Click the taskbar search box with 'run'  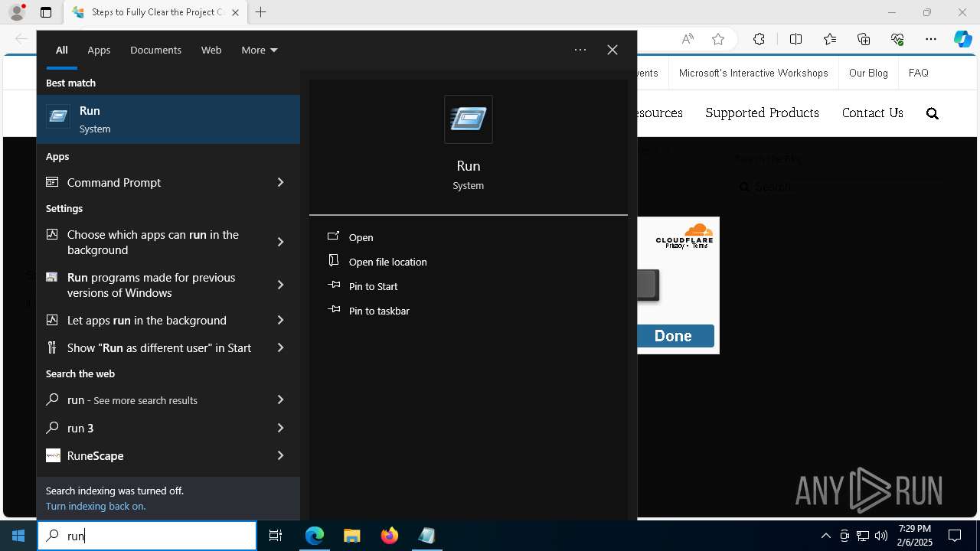point(147,536)
